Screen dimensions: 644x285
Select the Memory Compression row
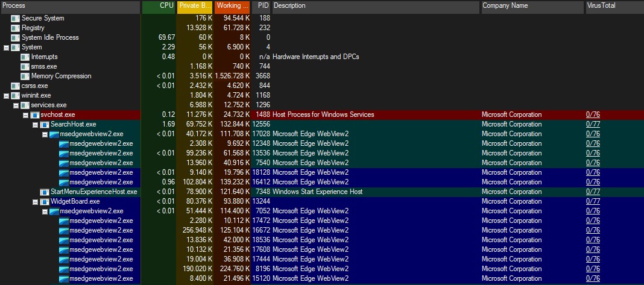click(x=322, y=76)
